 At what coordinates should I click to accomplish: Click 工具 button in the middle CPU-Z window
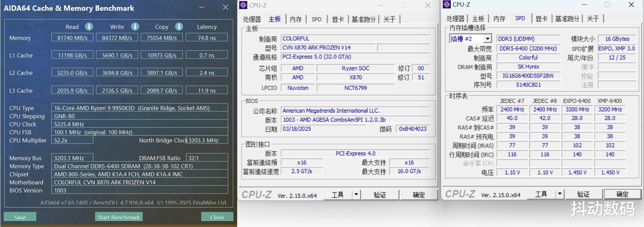coord(338,194)
